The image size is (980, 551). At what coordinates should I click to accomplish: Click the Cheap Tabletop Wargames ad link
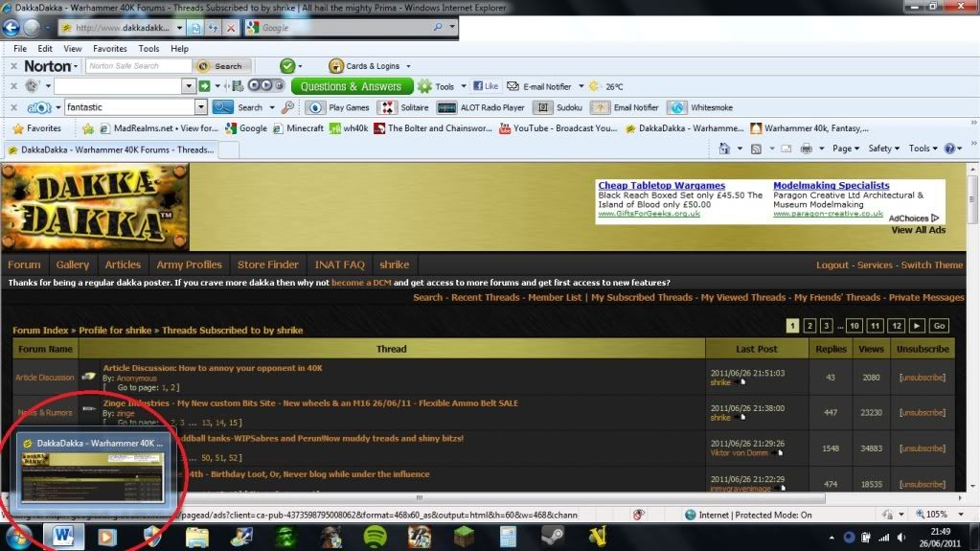(661, 185)
